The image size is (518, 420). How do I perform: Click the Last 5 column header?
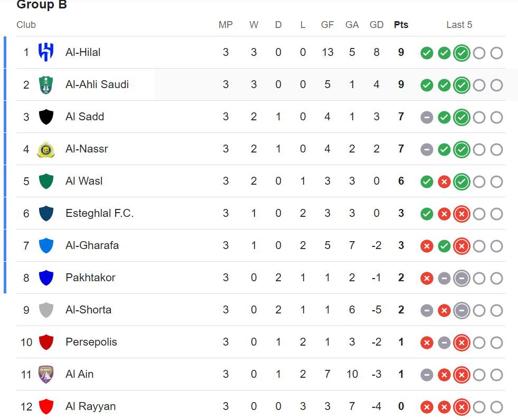(x=459, y=25)
